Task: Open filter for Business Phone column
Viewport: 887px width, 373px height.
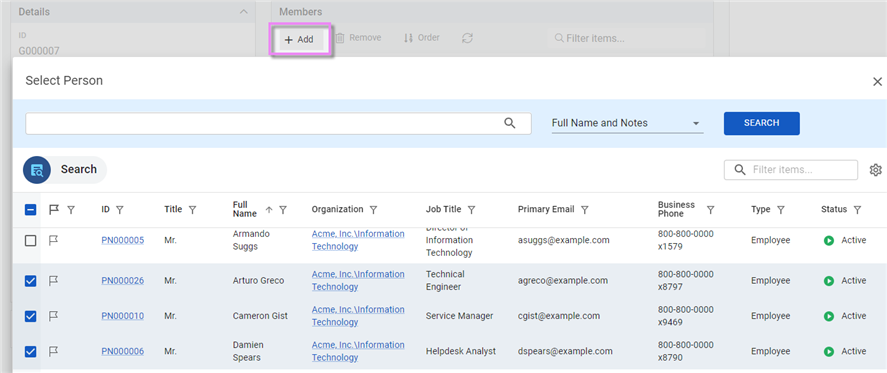Action: [711, 210]
